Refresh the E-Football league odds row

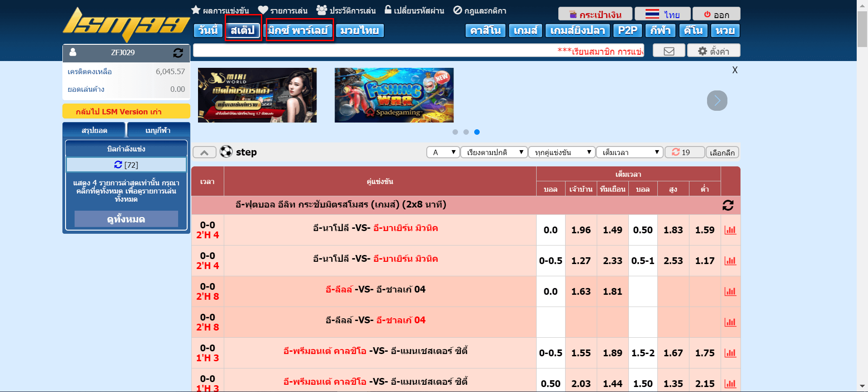coord(728,205)
